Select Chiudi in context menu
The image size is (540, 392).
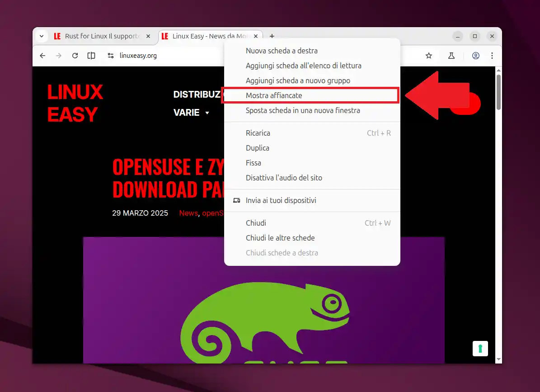pos(312,223)
